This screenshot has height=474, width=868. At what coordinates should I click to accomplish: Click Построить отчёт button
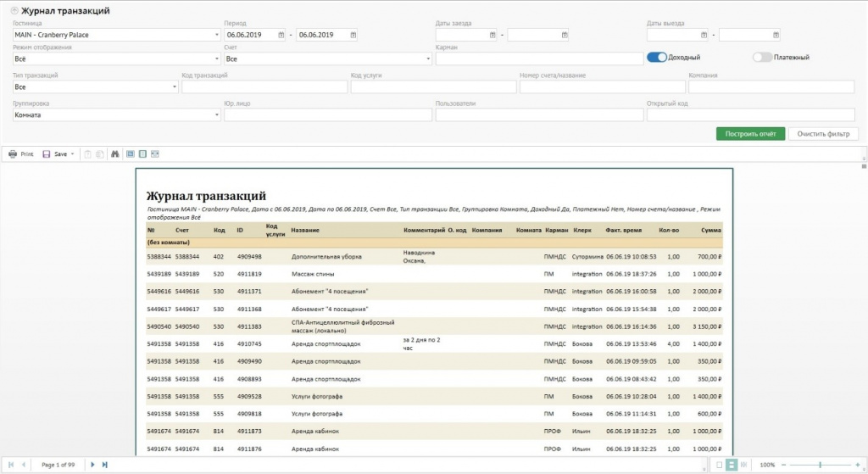point(750,134)
